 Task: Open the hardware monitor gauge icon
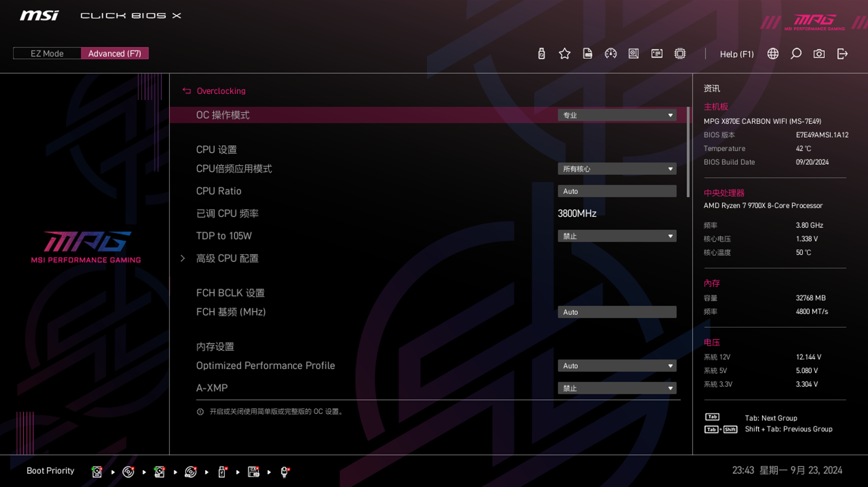pos(610,54)
